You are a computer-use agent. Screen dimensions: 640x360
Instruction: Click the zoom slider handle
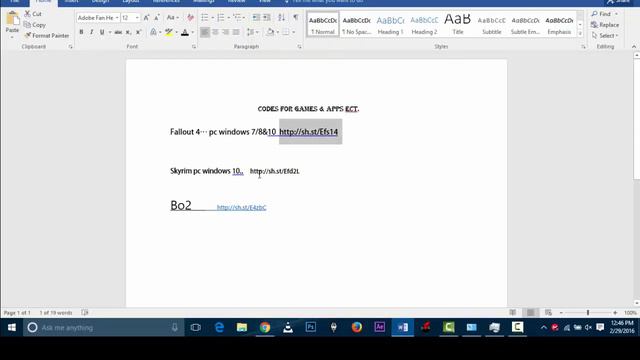coord(588,313)
